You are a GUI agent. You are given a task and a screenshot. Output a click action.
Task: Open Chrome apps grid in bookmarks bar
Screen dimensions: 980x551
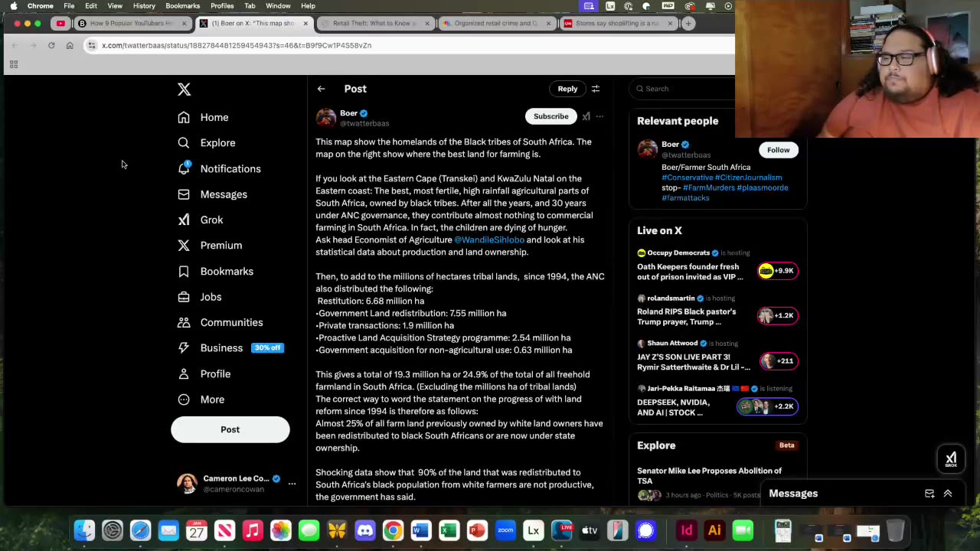[x=13, y=64]
